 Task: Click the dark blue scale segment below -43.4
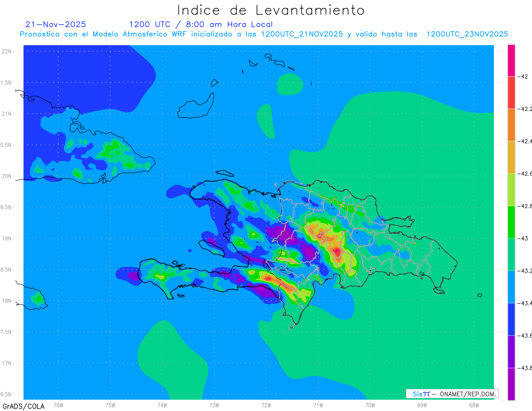(x=511, y=319)
